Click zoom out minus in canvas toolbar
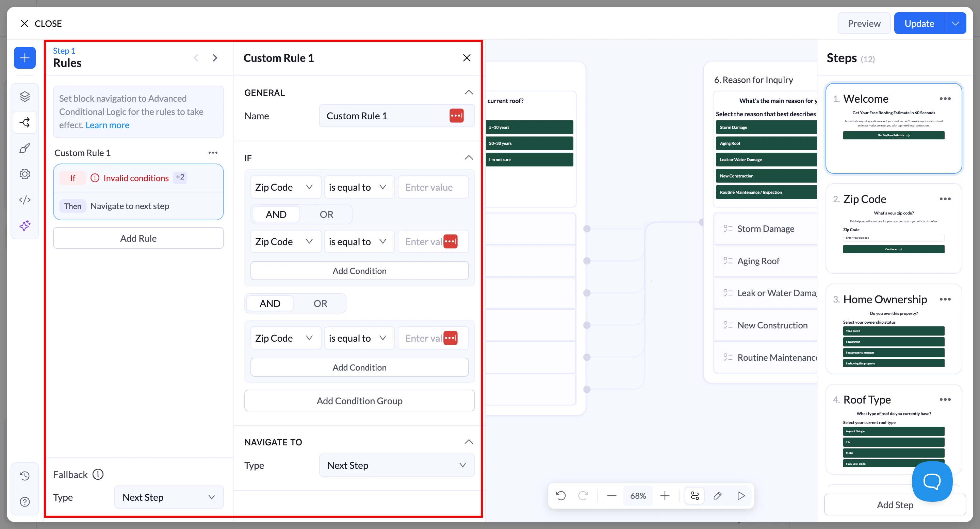Image resolution: width=980 pixels, height=529 pixels. (612, 496)
